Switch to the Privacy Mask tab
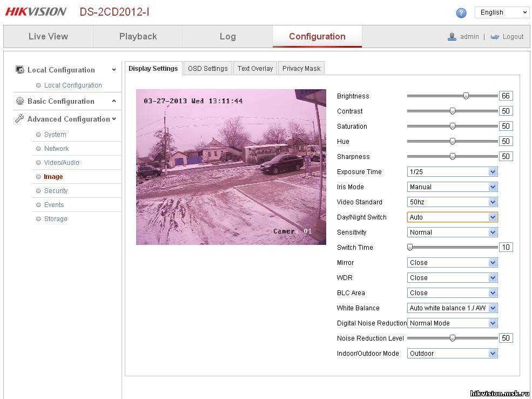The width and height of the screenshot is (532, 399). click(301, 68)
